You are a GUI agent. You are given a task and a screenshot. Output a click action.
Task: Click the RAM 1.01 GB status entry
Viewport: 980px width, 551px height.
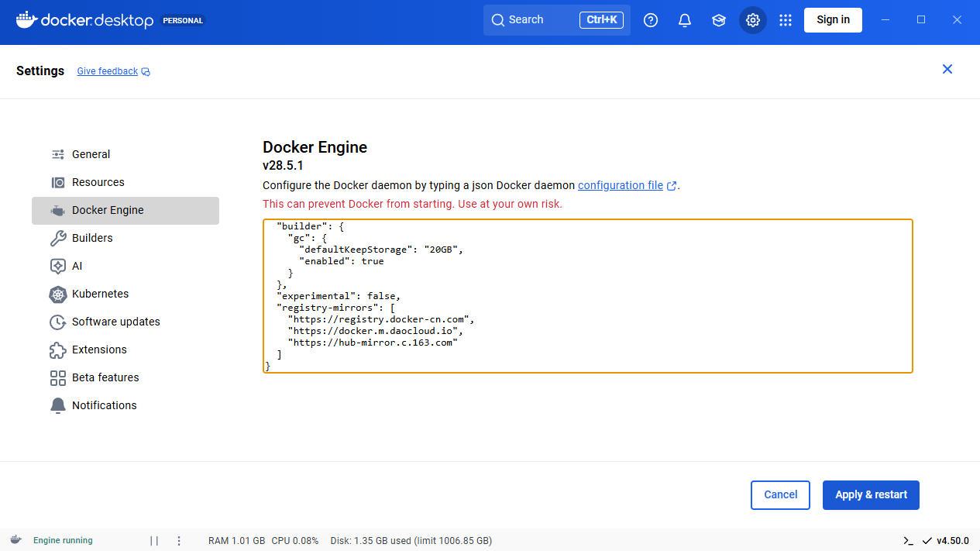click(x=237, y=541)
